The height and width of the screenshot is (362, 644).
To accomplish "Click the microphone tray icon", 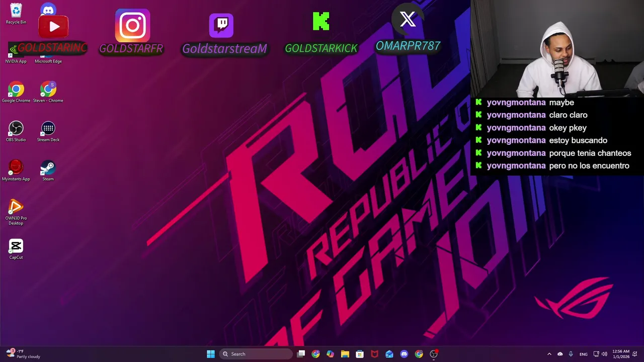I will [x=571, y=354].
